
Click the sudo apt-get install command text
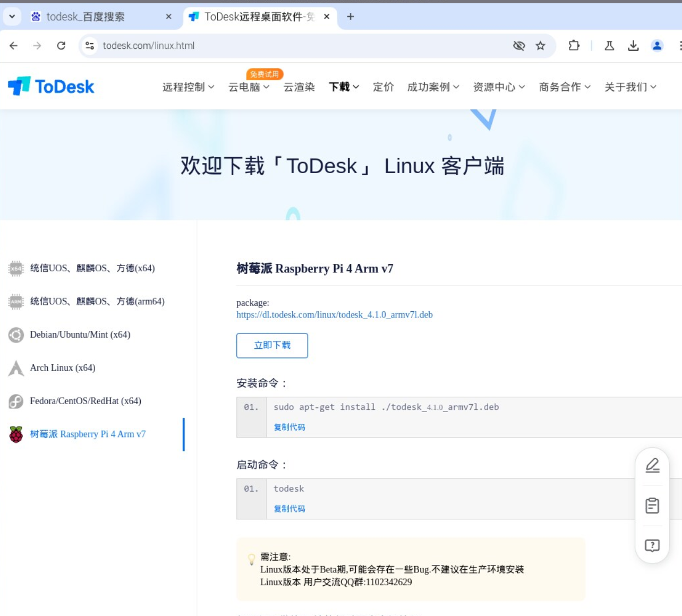pyautogui.click(x=386, y=407)
